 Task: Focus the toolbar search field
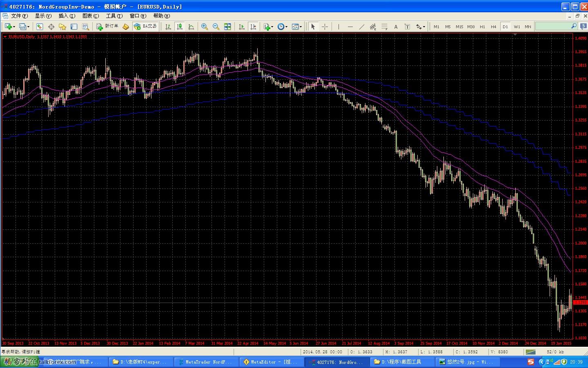coord(556,26)
